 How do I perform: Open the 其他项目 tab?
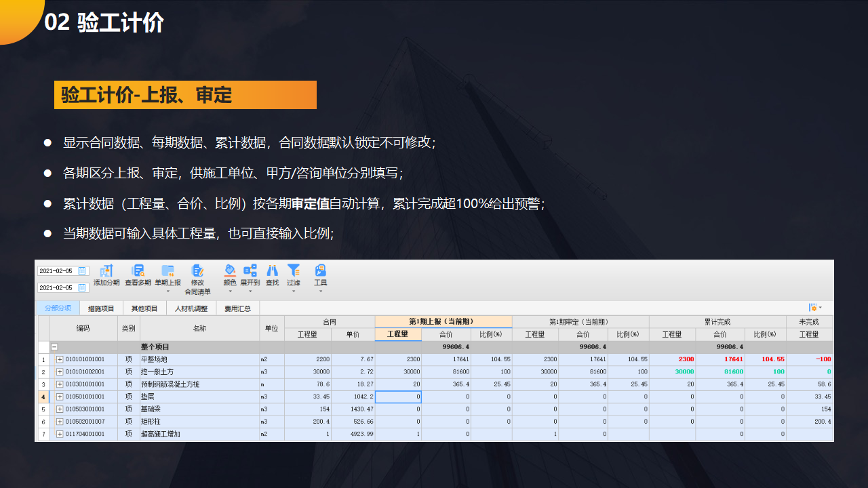click(144, 308)
